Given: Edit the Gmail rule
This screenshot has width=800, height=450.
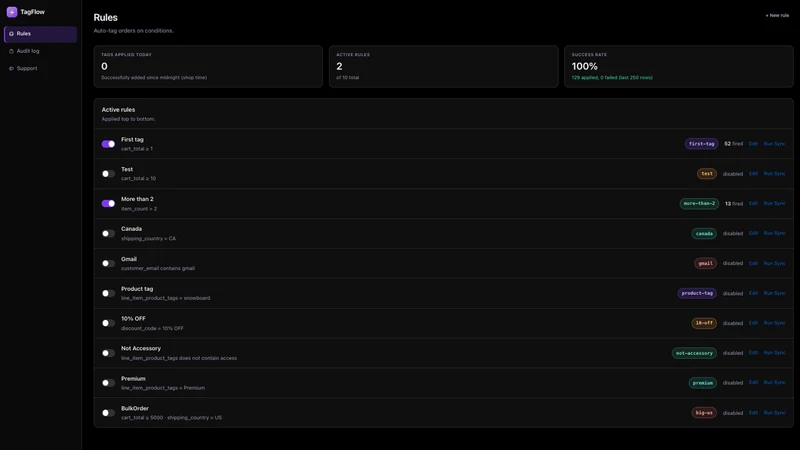Looking at the screenshot, I should coord(753,263).
